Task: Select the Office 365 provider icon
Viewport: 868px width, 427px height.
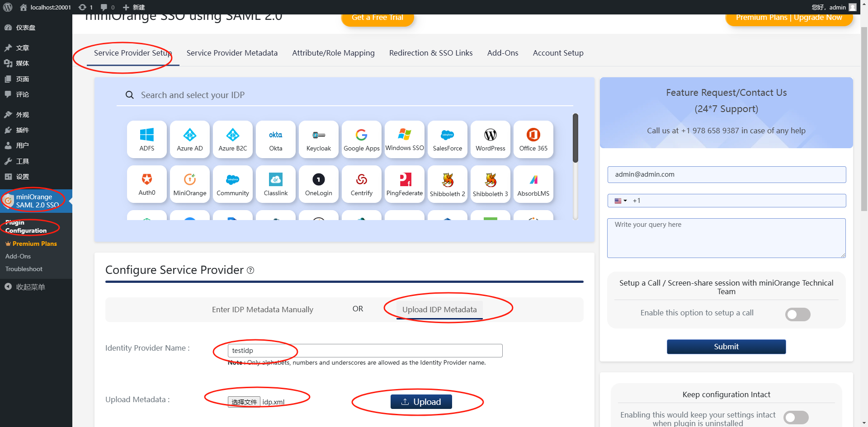Action: [x=533, y=139]
